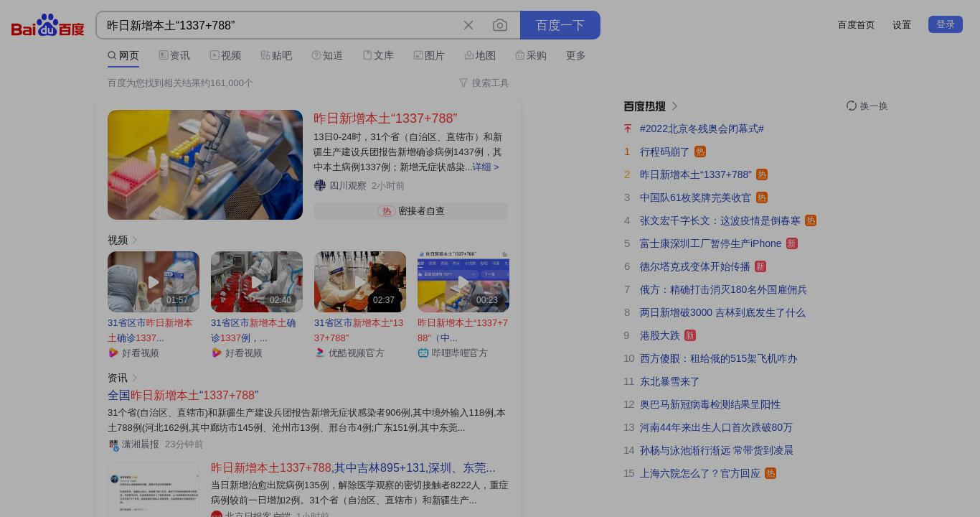Open result 昨日新增本土1337+788,其中吉林895+131
This screenshot has height=517, width=980.
353,467
